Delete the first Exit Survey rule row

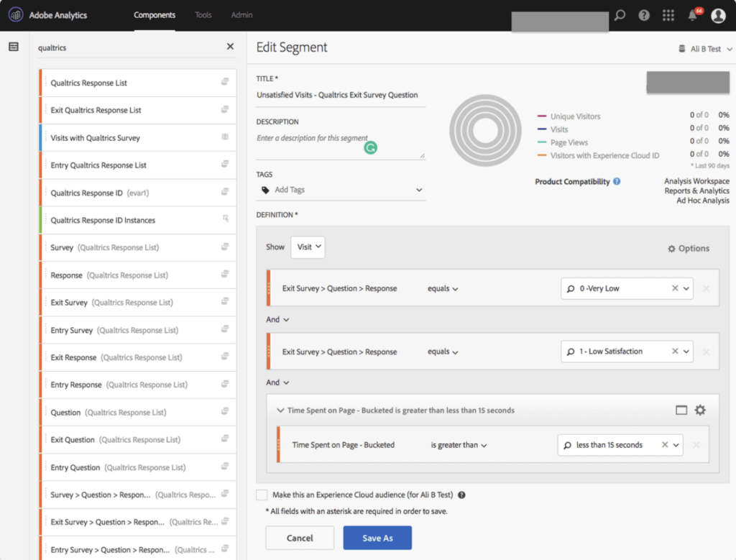[x=706, y=289]
